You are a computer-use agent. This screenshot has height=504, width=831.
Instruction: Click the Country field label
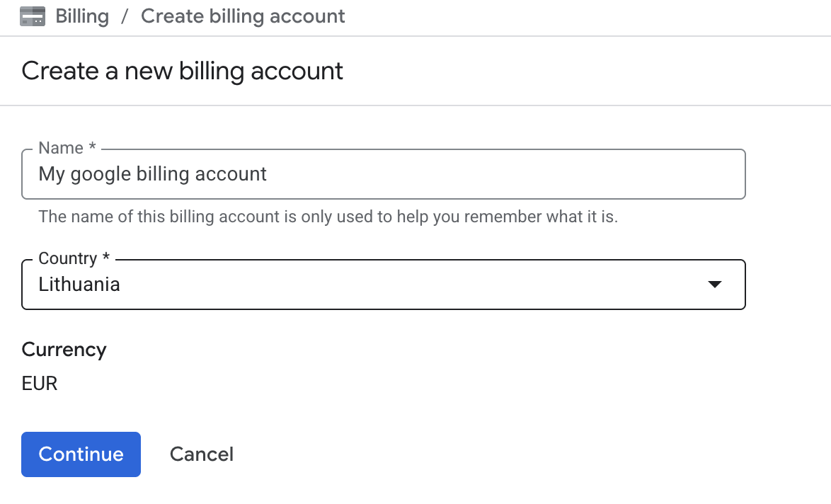click(67, 258)
